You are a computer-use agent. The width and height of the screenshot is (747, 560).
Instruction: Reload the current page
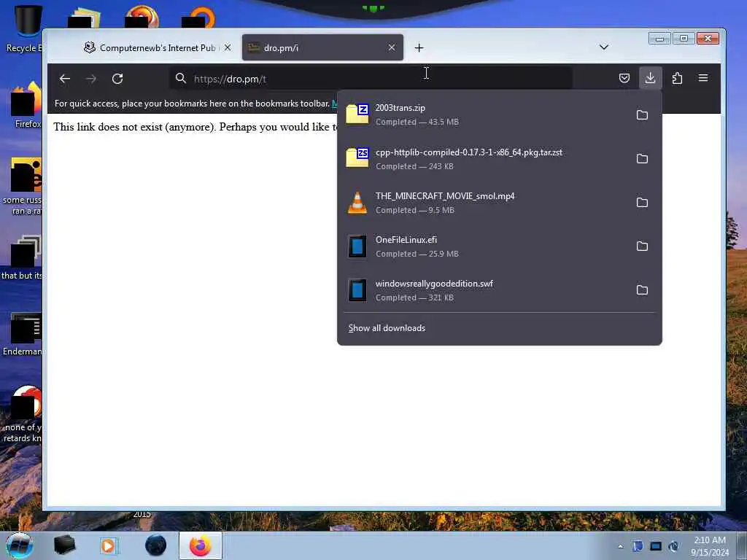(x=117, y=79)
